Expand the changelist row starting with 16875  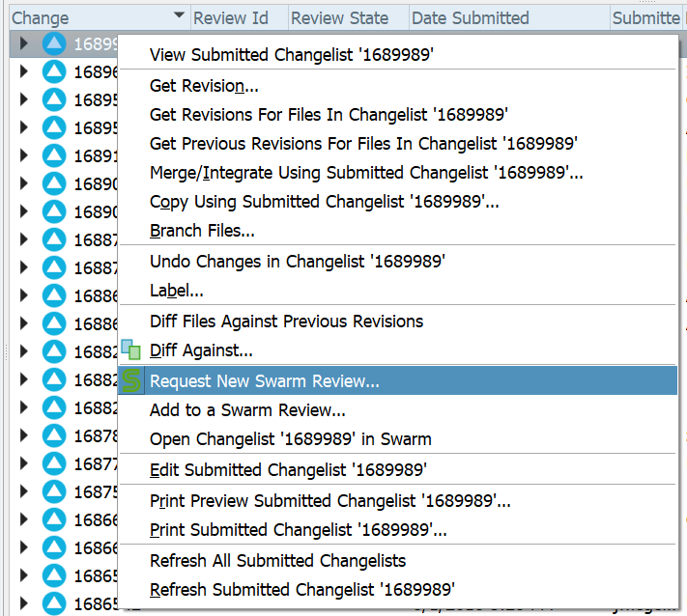pos(25,491)
